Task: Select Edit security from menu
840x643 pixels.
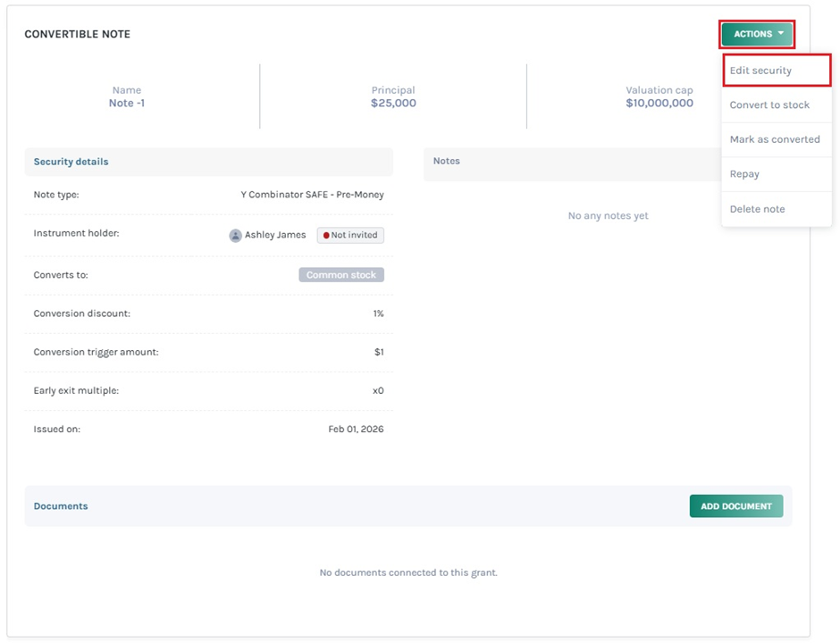Action: [x=760, y=71]
